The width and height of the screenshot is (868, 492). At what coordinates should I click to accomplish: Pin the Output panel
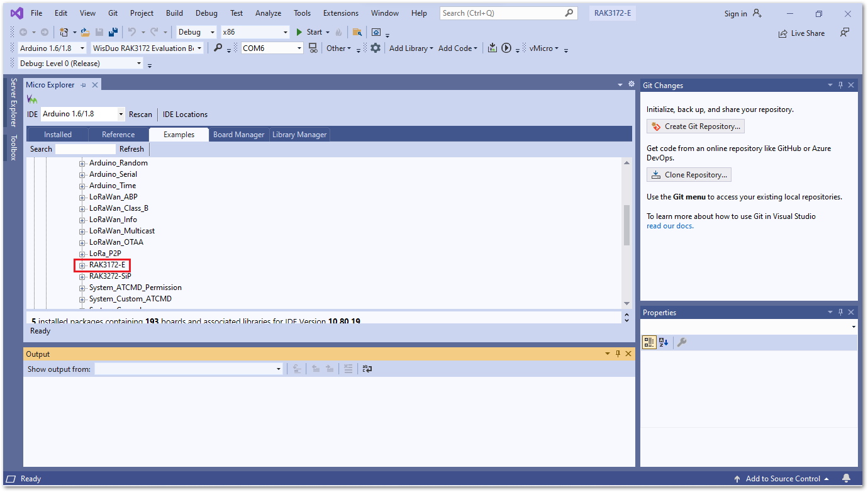[x=618, y=354]
